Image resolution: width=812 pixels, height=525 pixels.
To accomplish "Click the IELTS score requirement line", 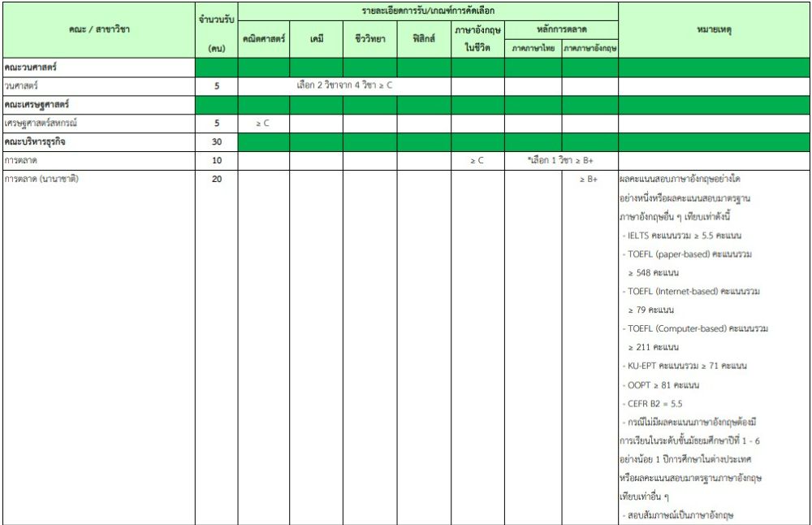I will 684,235.
